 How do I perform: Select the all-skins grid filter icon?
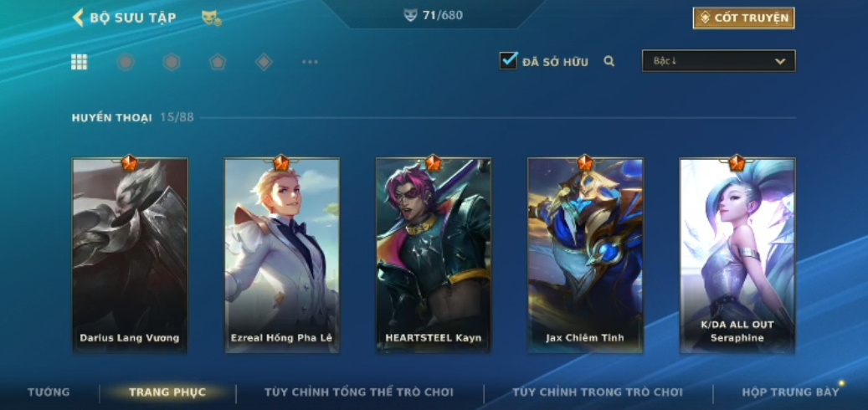(x=80, y=62)
